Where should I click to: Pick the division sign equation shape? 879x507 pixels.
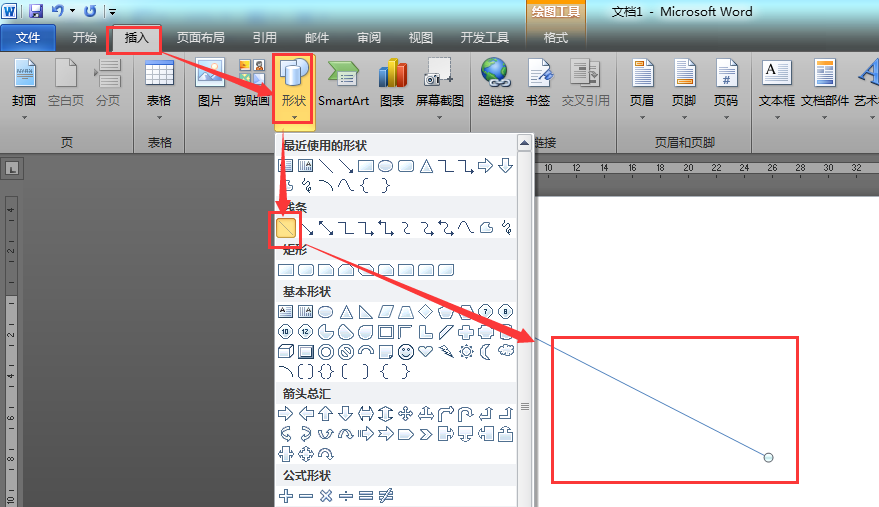click(x=346, y=496)
